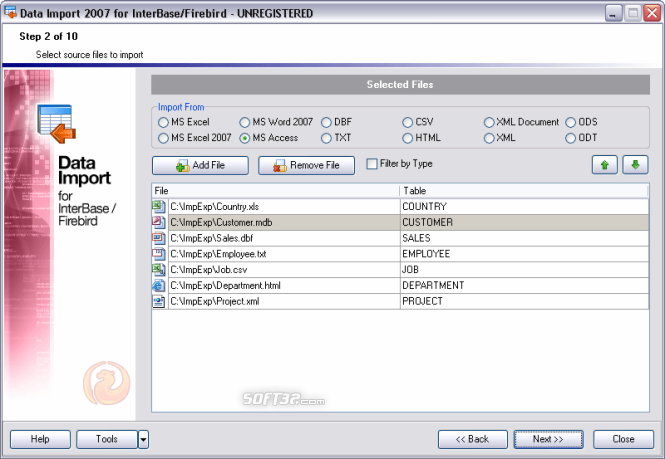
Task: Click the JOB table cell
Action: tap(524, 269)
